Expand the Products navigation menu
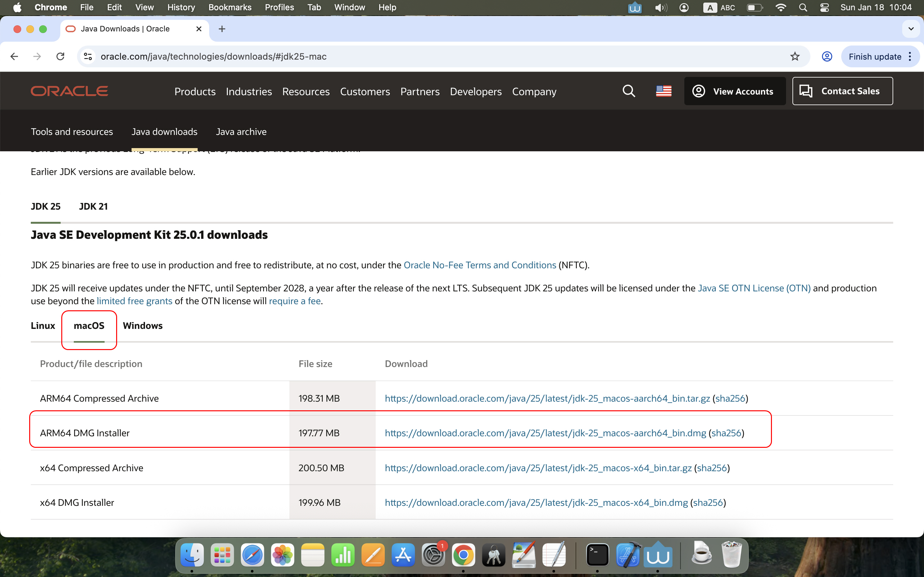Viewport: 924px width, 577px height. pos(195,92)
